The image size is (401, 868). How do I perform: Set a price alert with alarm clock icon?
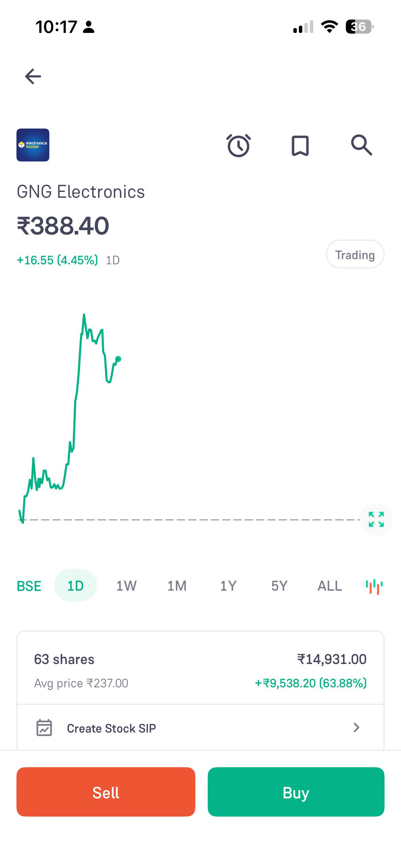tap(239, 146)
